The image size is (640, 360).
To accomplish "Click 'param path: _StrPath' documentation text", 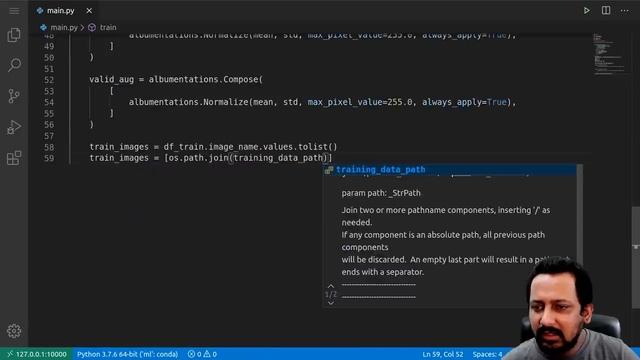I will (x=381, y=193).
